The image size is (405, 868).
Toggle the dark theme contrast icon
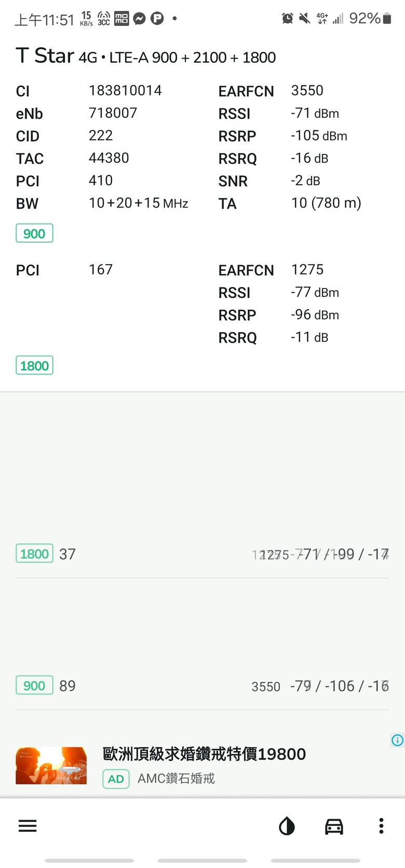click(287, 826)
